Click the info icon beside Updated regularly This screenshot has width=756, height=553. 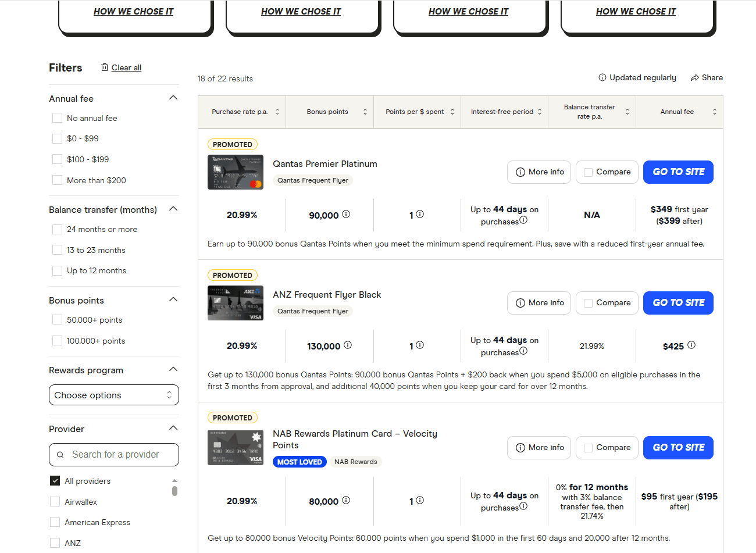(x=602, y=77)
